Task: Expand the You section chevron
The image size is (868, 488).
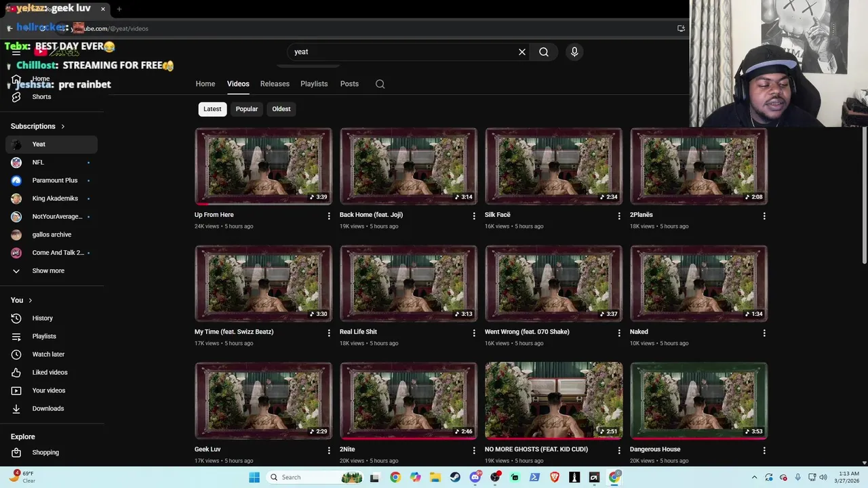Action: pos(30,300)
